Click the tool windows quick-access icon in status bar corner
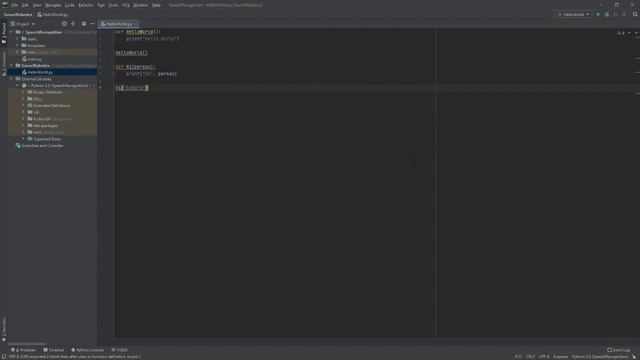 tap(4, 356)
